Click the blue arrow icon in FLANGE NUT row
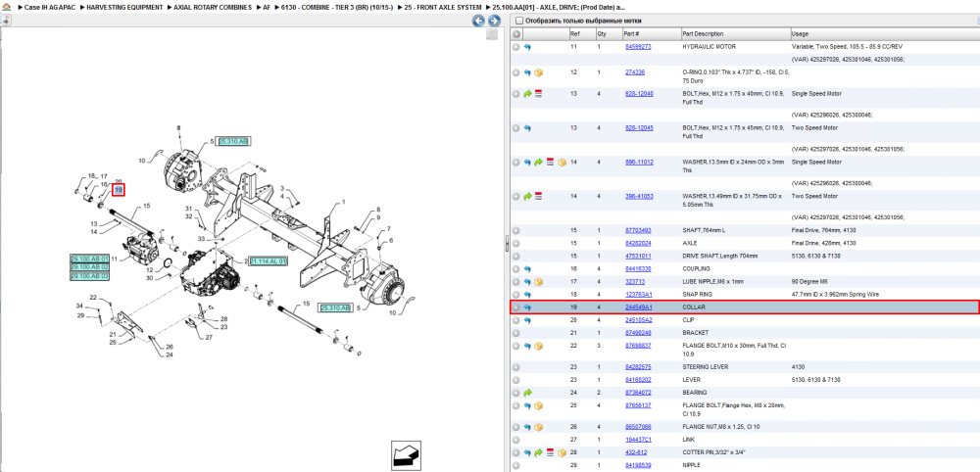980x472 pixels. (527, 427)
